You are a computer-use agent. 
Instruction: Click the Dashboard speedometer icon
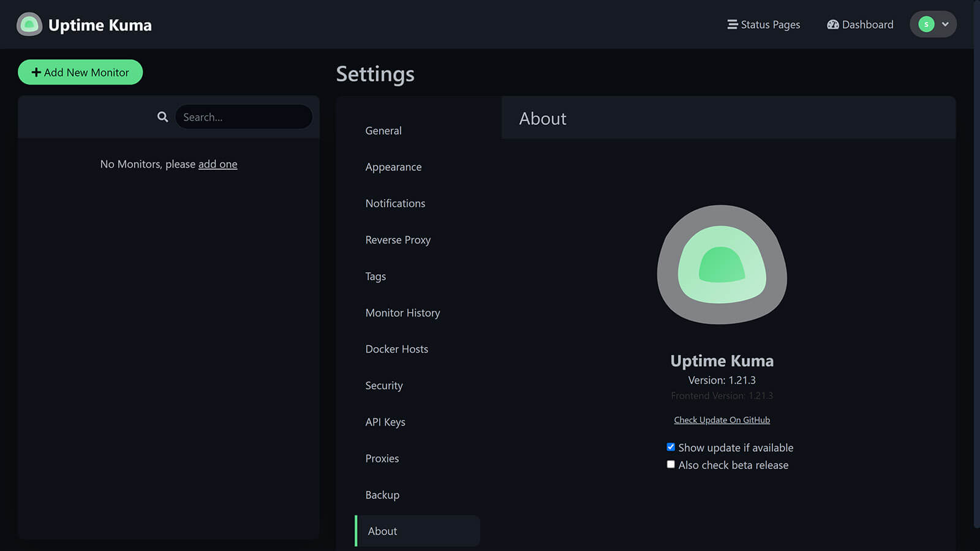click(x=833, y=24)
